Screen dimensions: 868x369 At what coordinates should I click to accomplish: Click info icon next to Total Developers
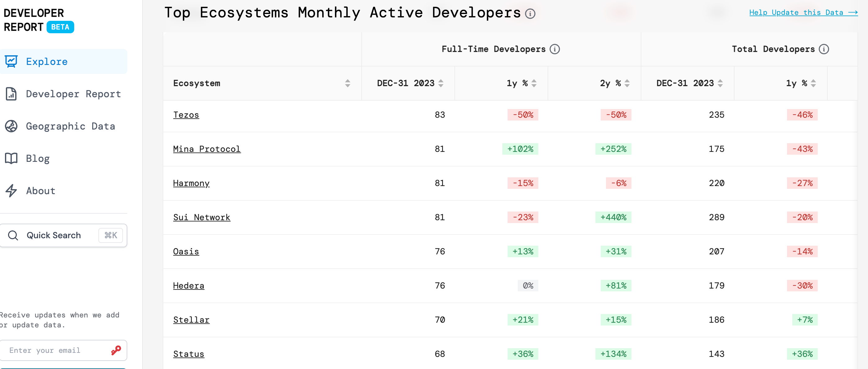click(x=824, y=49)
